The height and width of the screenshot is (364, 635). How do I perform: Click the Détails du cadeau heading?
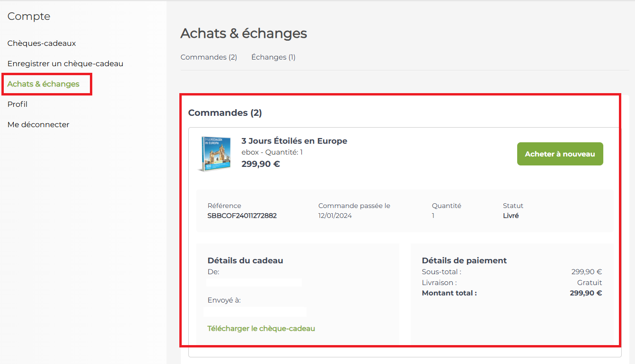(x=245, y=260)
